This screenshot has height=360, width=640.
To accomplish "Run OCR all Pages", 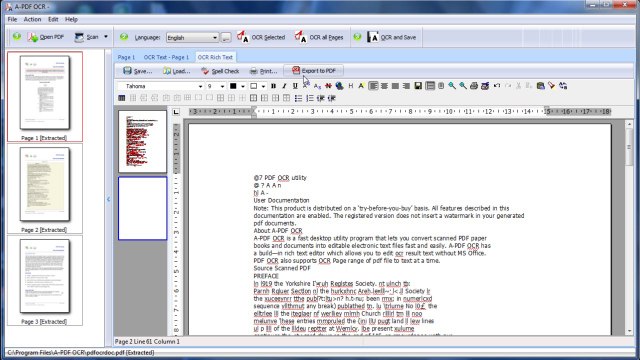I will pos(319,37).
